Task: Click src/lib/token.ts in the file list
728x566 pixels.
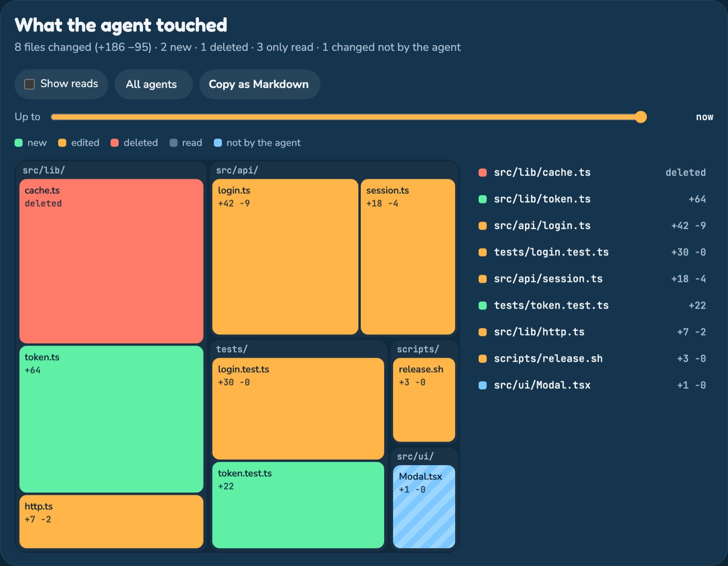Action: click(x=592, y=199)
